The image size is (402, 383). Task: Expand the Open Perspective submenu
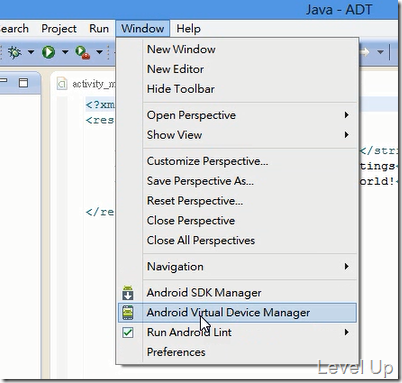click(237, 115)
